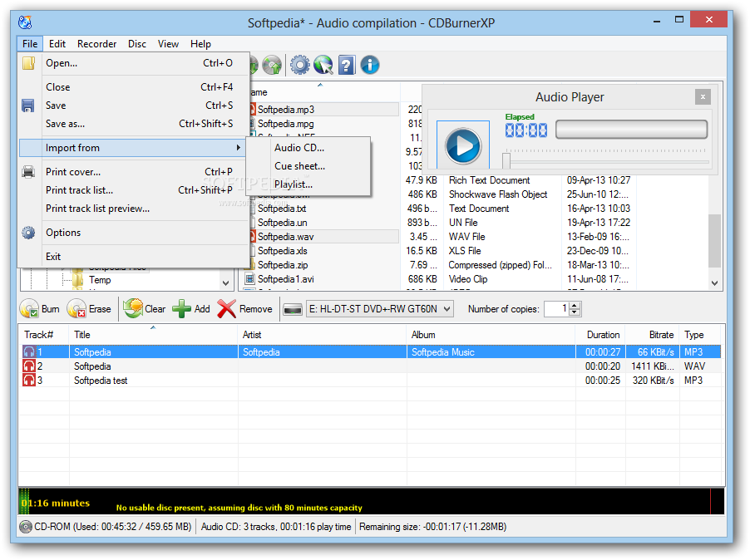Image resolution: width=750 pixels, height=560 pixels.
Task: Click the headphone icon of track 3
Action: click(x=29, y=381)
